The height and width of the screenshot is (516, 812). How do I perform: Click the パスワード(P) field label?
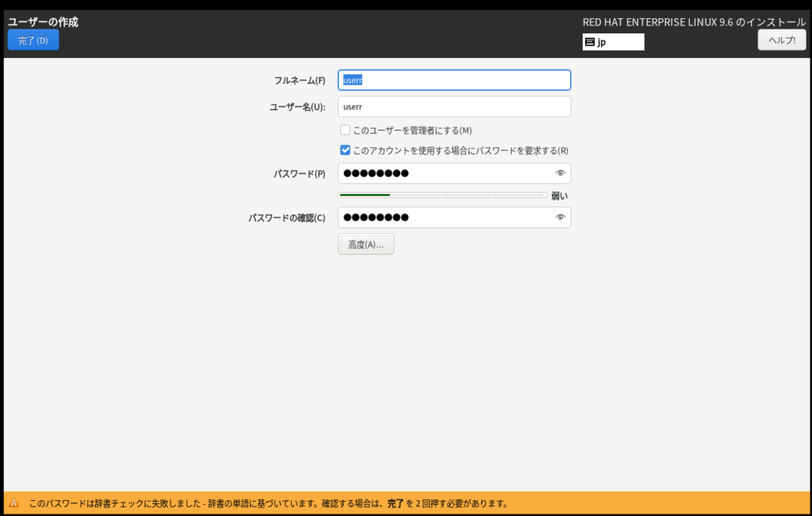pos(299,174)
